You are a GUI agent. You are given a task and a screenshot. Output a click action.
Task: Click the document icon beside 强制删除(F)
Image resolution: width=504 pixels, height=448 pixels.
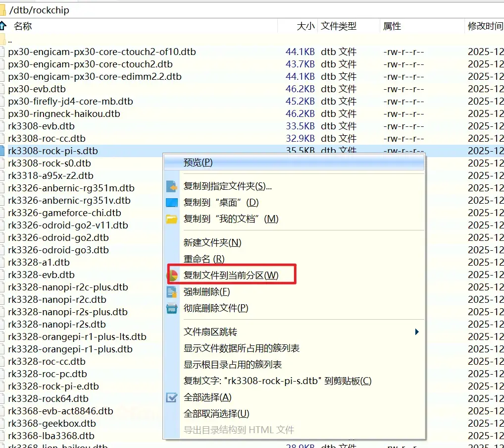[x=171, y=292]
